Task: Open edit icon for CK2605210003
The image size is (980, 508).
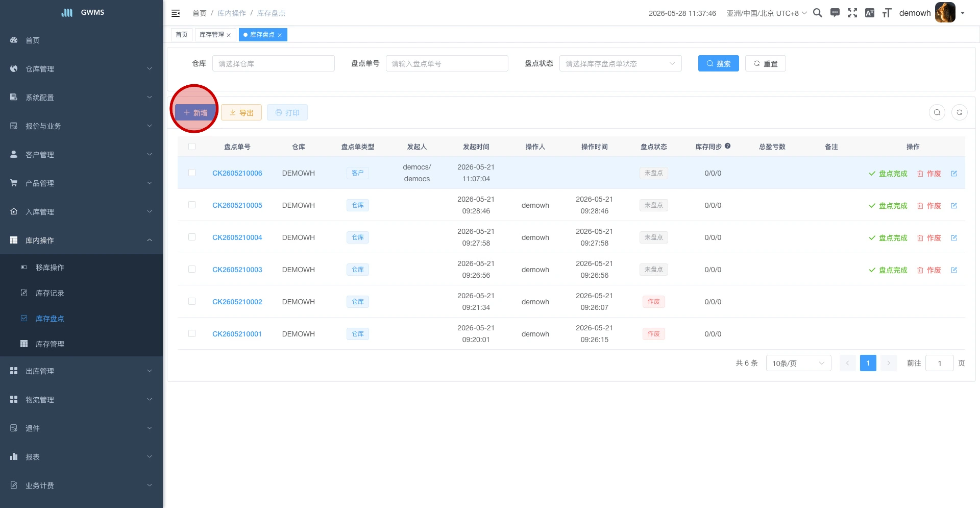Action: (x=954, y=270)
